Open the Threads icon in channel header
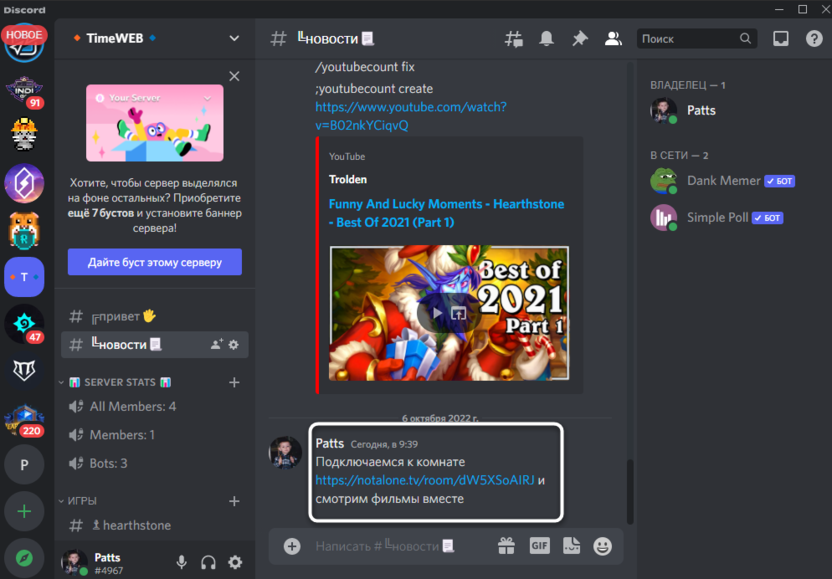This screenshot has height=579, width=832. tap(513, 39)
